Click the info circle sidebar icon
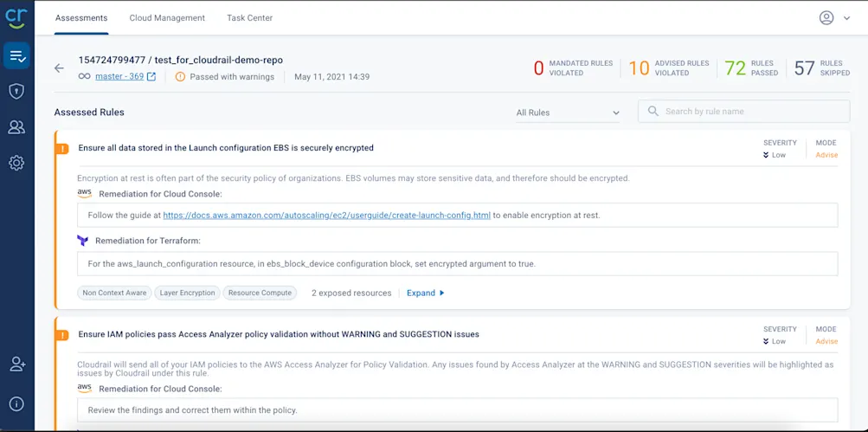Screen dimensions: 868x432 click(16, 403)
